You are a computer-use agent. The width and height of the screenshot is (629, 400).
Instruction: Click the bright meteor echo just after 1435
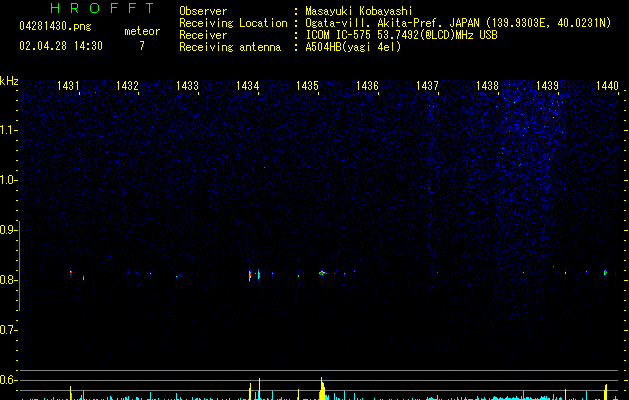pyautogui.click(x=322, y=273)
